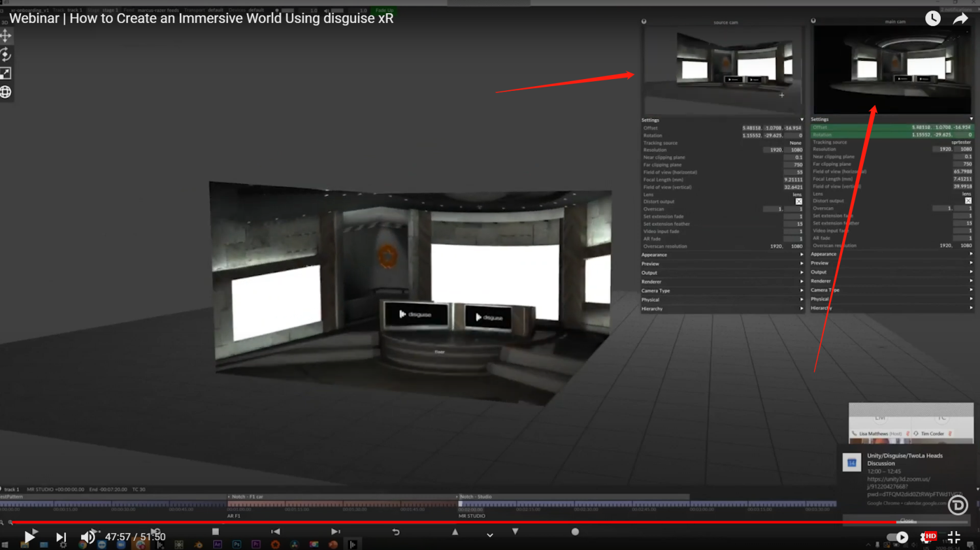
Task: Mute the video with the speaker icon
Action: [x=88, y=537]
